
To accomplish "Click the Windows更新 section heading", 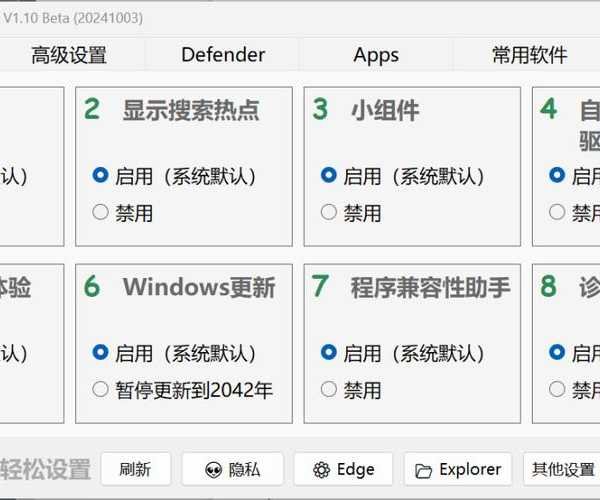I will 198,287.
